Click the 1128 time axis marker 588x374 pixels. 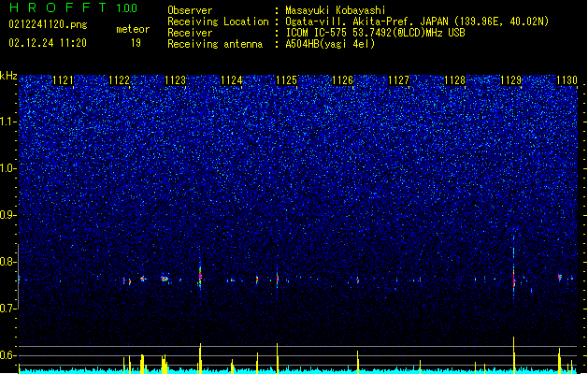[x=454, y=80]
